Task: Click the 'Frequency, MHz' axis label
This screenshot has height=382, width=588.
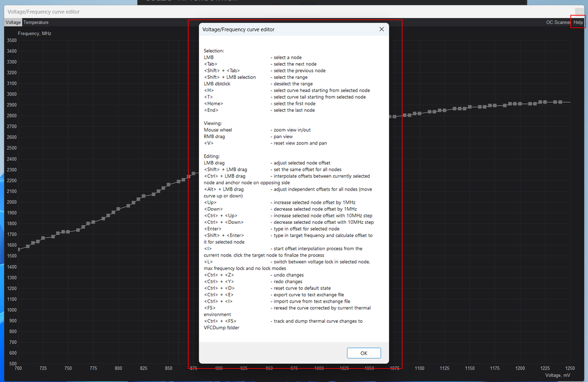Action: pos(35,34)
